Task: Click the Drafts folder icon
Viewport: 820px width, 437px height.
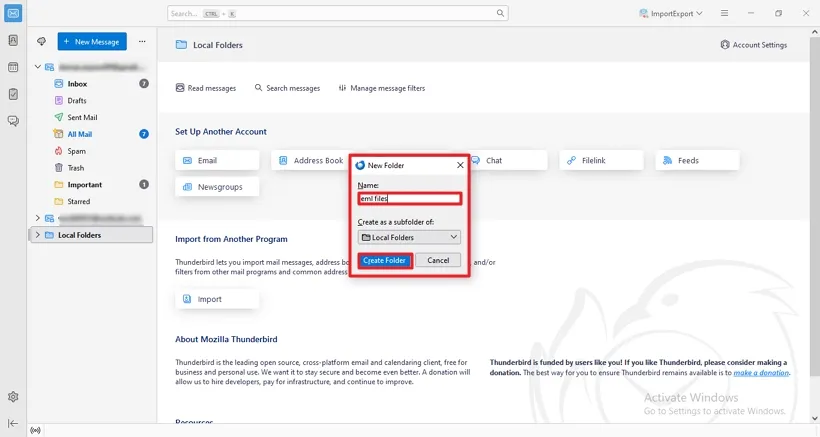Action: pos(59,100)
